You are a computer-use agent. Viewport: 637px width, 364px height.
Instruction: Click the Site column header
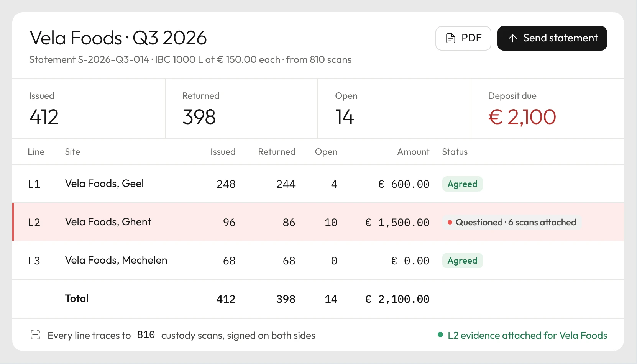click(x=72, y=152)
